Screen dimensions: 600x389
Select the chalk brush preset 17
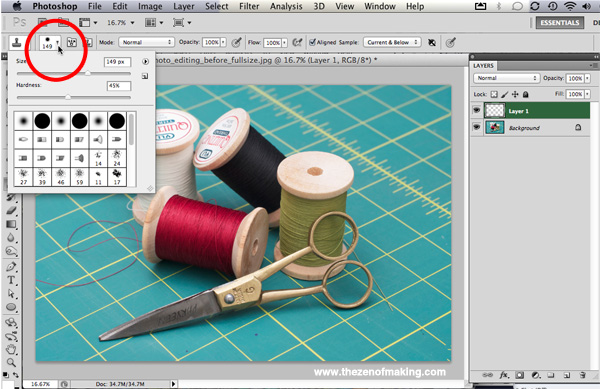[117, 177]
